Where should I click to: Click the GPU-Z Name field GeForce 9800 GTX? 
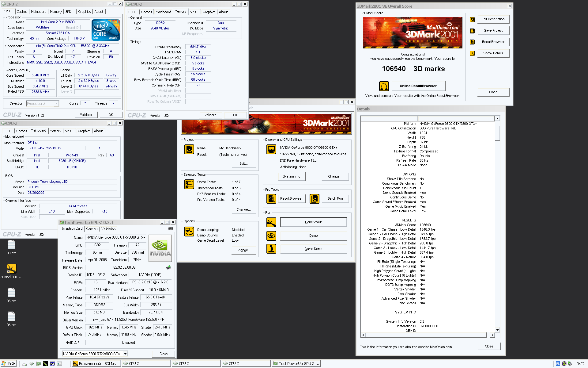(116, 237)
